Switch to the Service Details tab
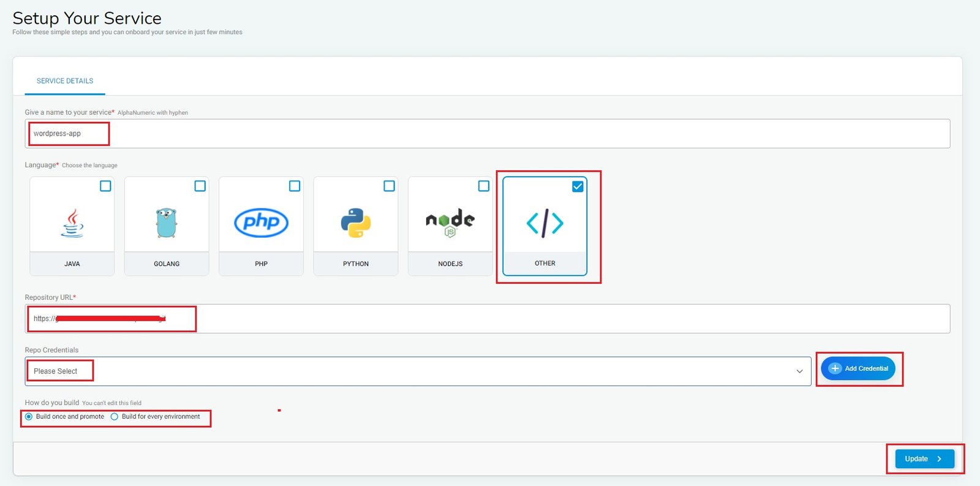Screen dimensions: 980x486 pos(65,81)
